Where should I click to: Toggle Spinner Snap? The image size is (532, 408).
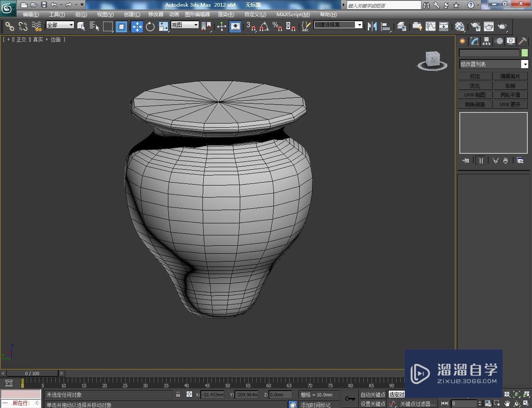291,27
